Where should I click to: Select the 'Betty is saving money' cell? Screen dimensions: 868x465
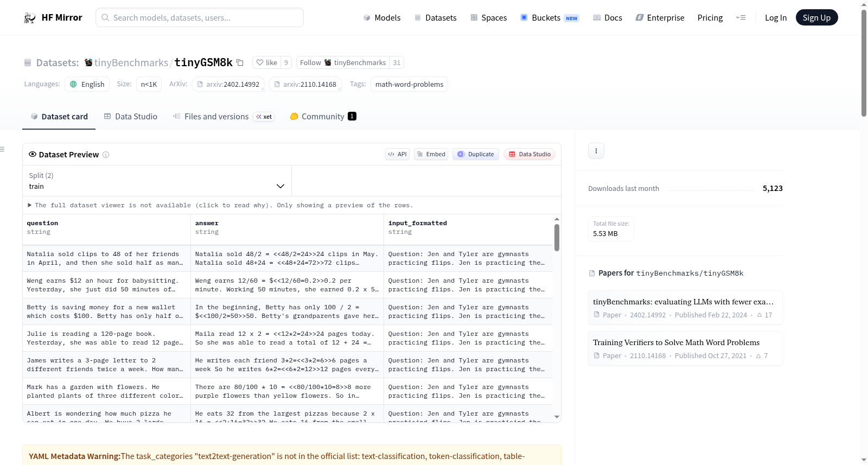click(x=107, y=311)
